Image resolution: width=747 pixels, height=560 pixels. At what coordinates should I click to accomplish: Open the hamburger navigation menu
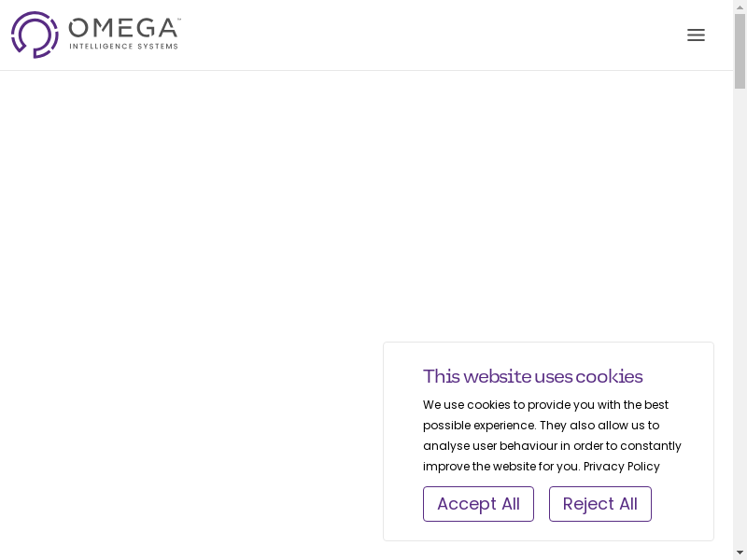[x=696, y=35]
